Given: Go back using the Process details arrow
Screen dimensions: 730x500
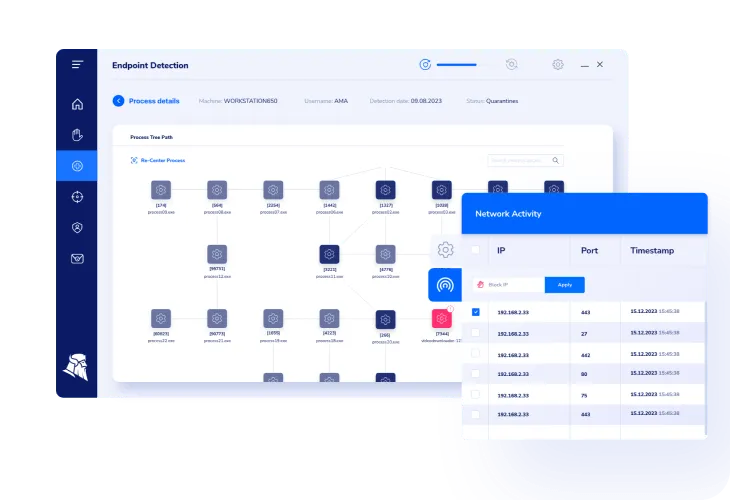Looking at the screenshot, I should coord(118,101).
